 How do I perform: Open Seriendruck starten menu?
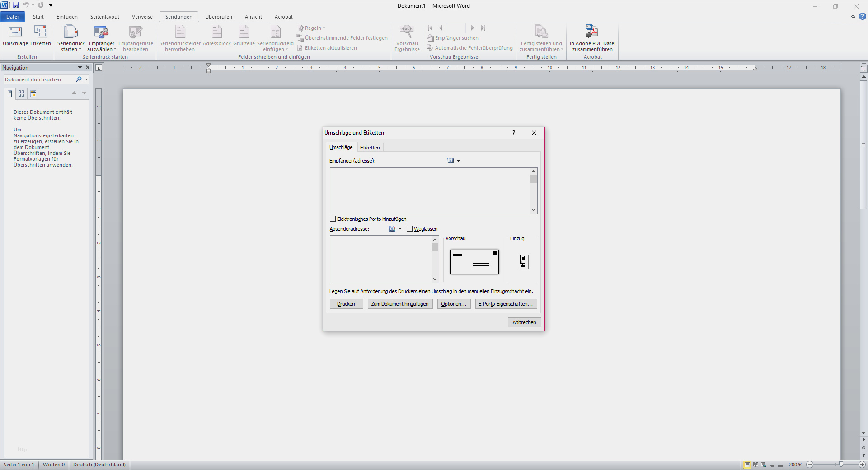[x=71, y=39]
